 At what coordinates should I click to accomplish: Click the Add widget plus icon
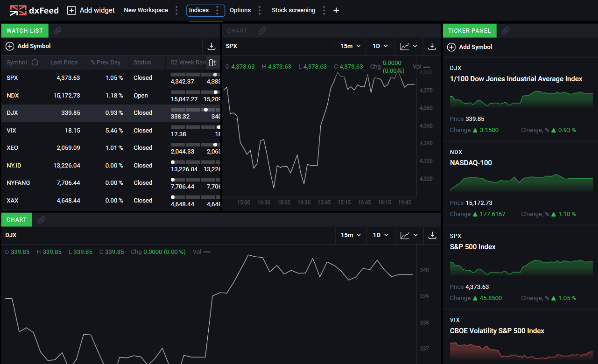(72, 10)
